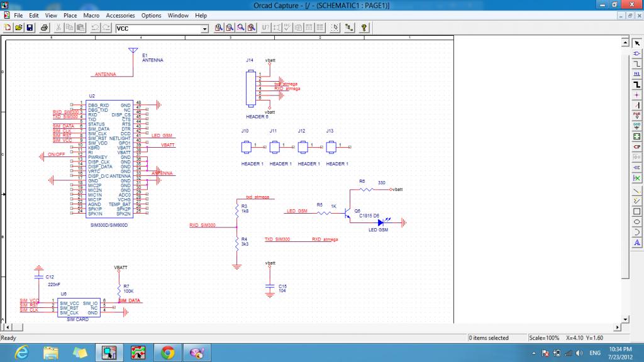
Task: Click the Zoom In magnifier icon
Action: pos(218,28)
